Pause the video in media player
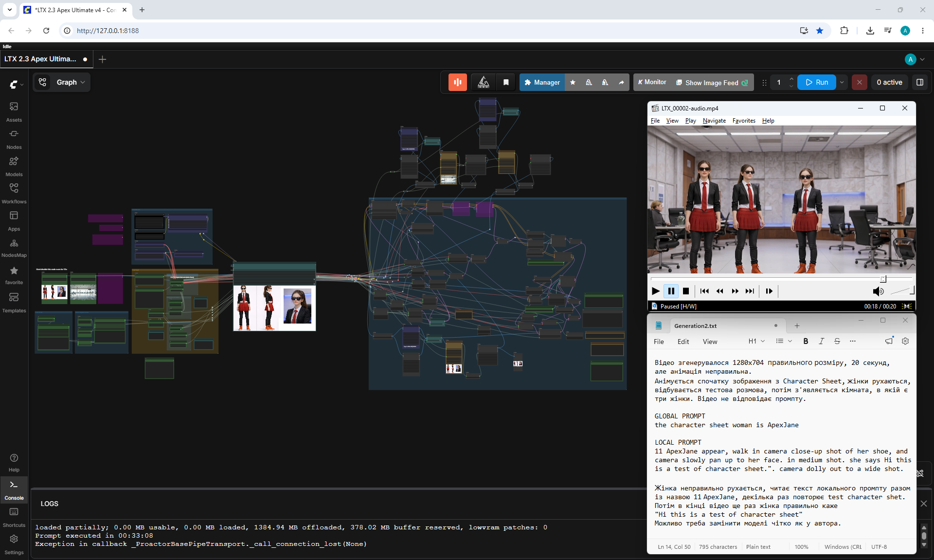 pyautogui.click(x=671, y=291)
